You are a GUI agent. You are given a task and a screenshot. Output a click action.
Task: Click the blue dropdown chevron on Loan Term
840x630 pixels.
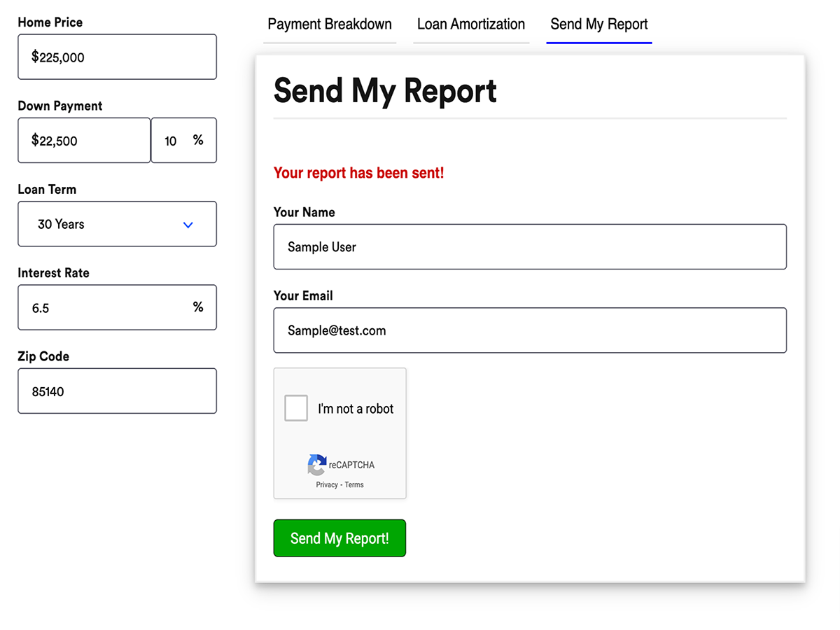coord(188,225)
